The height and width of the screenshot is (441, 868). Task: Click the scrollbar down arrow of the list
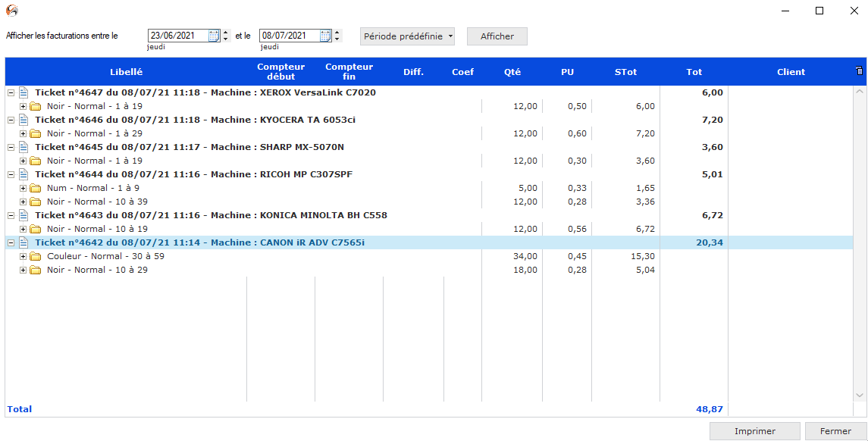(859, 396)
